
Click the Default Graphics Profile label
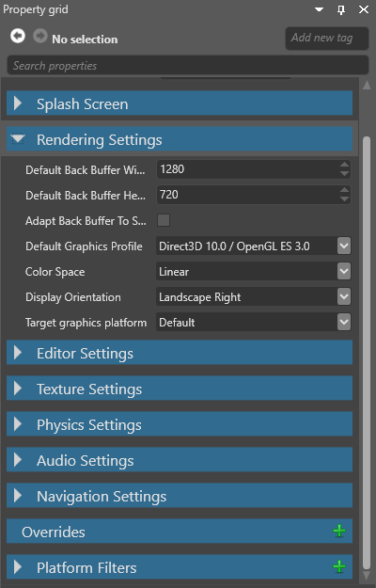[84, 246]
